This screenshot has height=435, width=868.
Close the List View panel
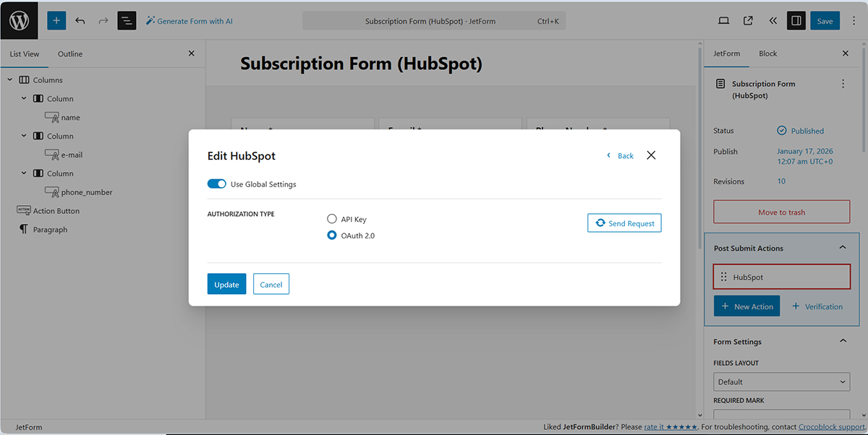click(191, 53)
